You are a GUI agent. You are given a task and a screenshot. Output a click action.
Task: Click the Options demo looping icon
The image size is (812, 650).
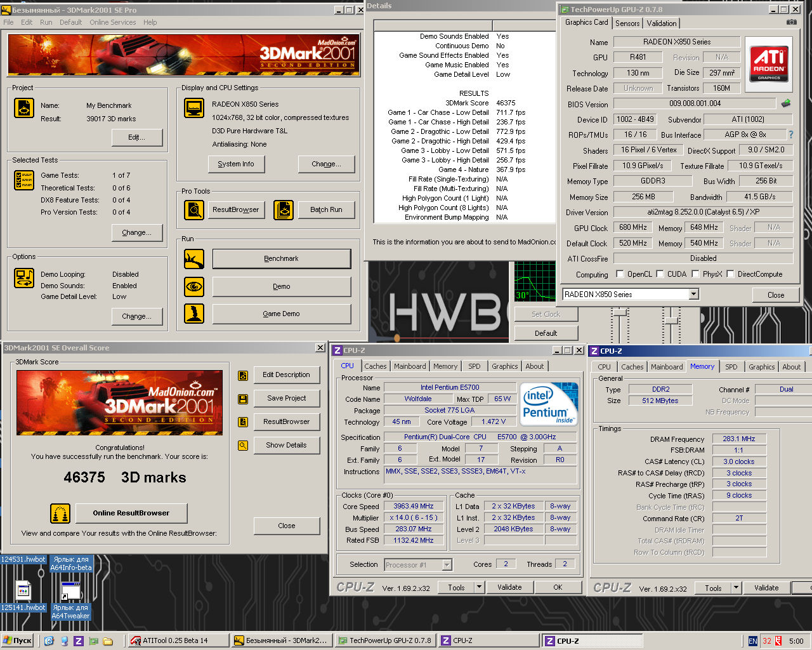tap(24, 278)
